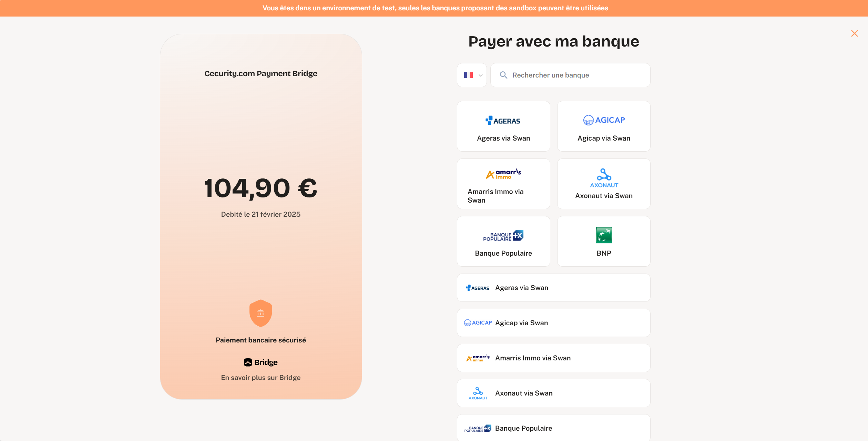The height and width of the screenshot is (441, 868).
Task: Click the small Agicap logo in the list
Action: (478, 323)
